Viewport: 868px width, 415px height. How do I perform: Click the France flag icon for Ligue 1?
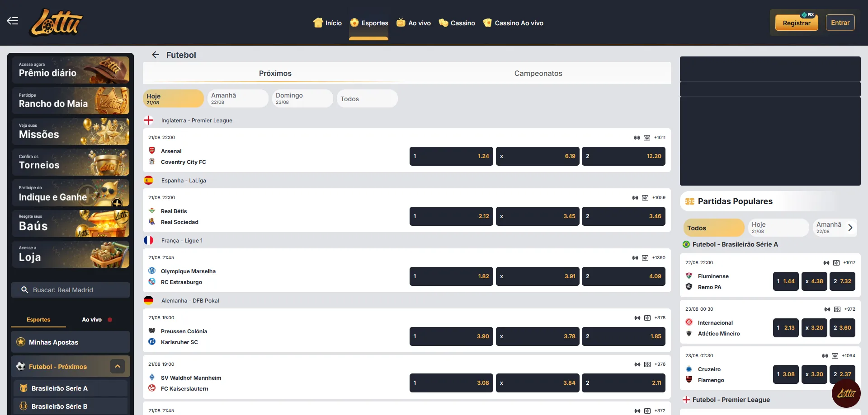(148, 241)
